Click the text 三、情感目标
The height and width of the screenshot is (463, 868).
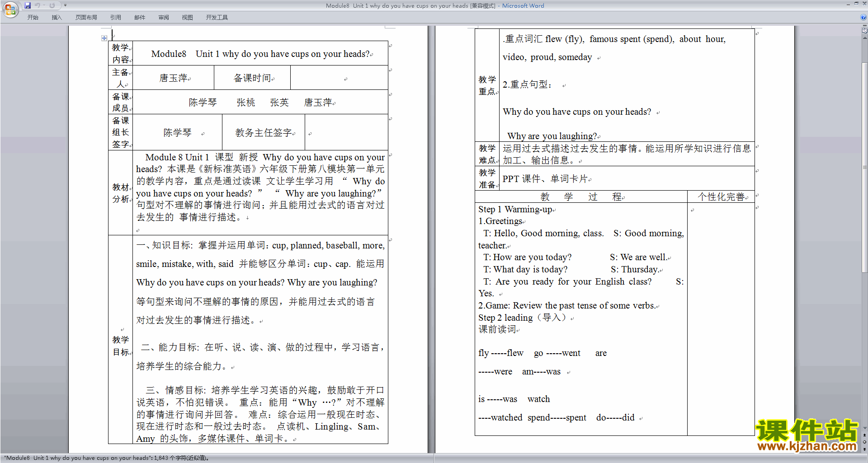pos(176,390)
